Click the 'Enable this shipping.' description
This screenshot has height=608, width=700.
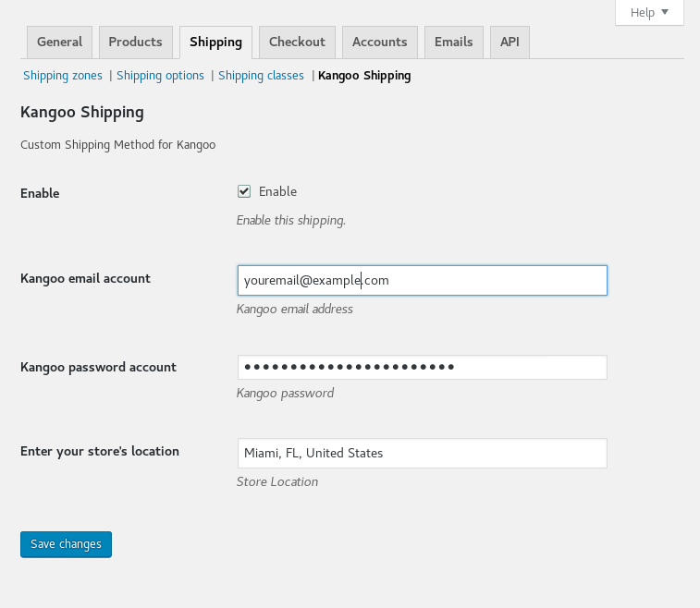(x=291, y=220)
